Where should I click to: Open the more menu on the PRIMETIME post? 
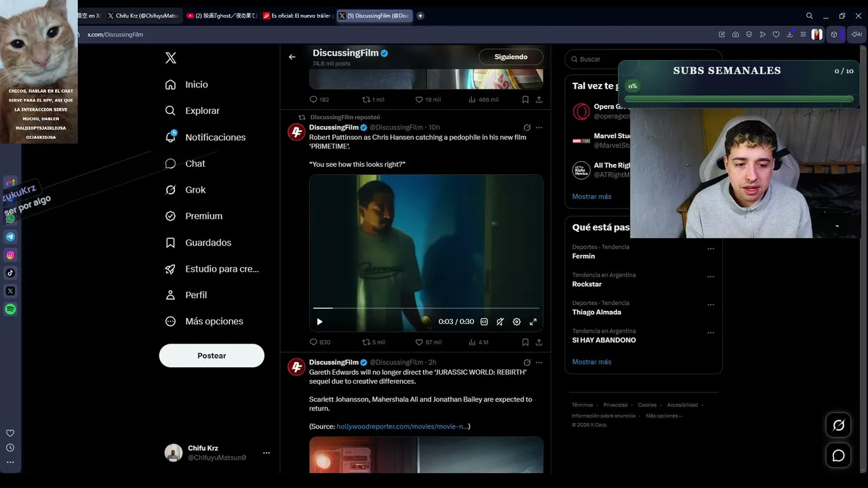pos(539,127)
